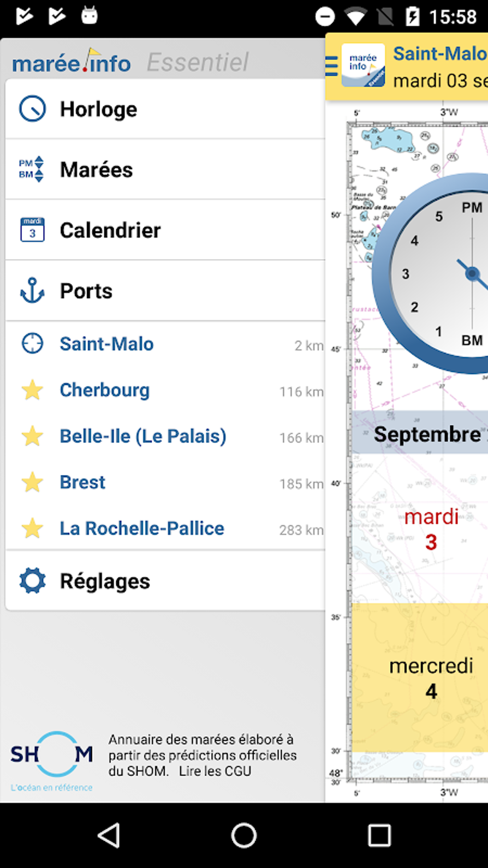The width and height of the screenshot is (488, 868).
Task: Tap the Marées PM/BM arrows icon
Action: (32, 169)
